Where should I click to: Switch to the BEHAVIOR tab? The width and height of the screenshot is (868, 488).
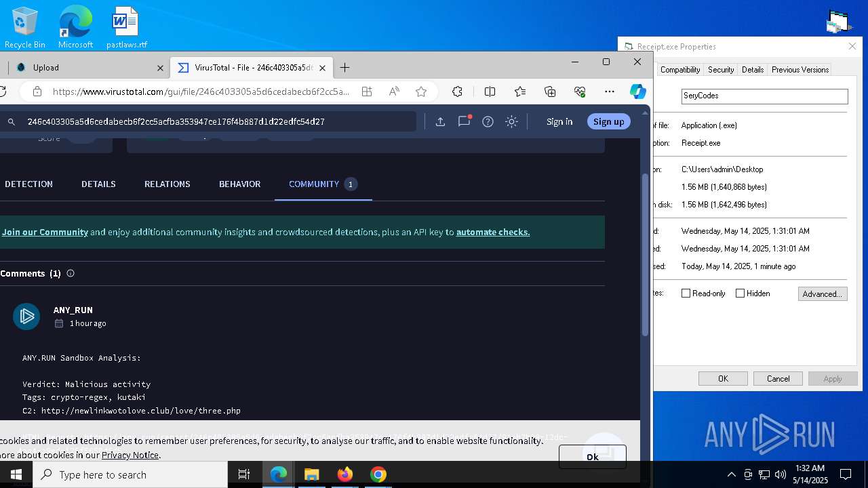pos(239,184)
